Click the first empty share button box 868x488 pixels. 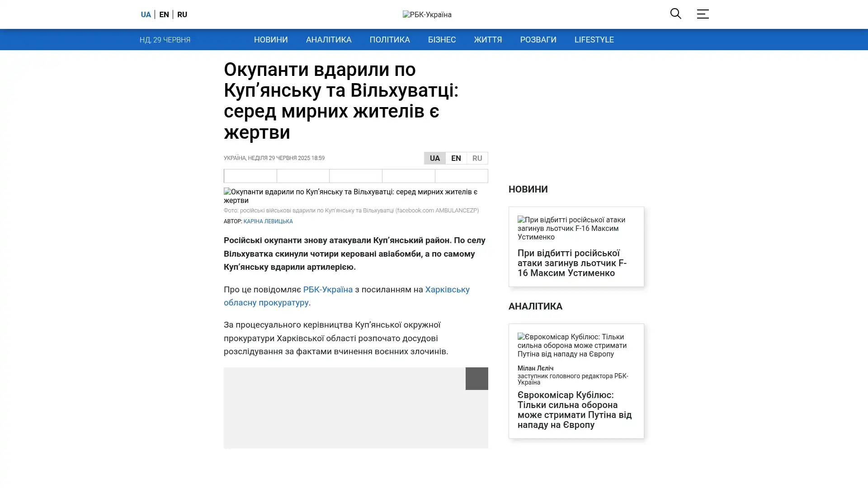(250, 176)
